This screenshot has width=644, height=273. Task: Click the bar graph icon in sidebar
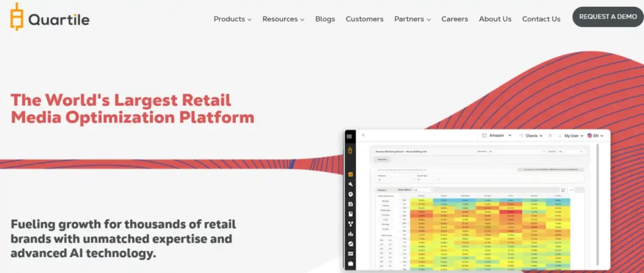[350, 233]
